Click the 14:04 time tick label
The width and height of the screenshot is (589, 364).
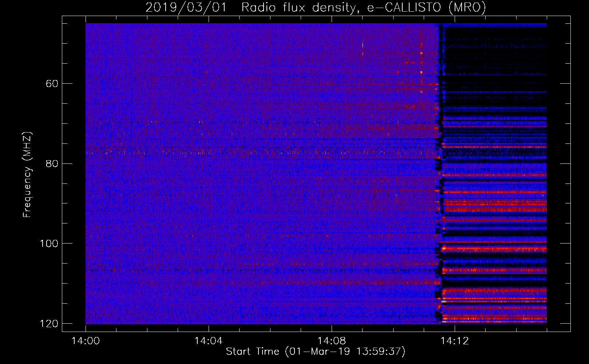tap(208, 341)
